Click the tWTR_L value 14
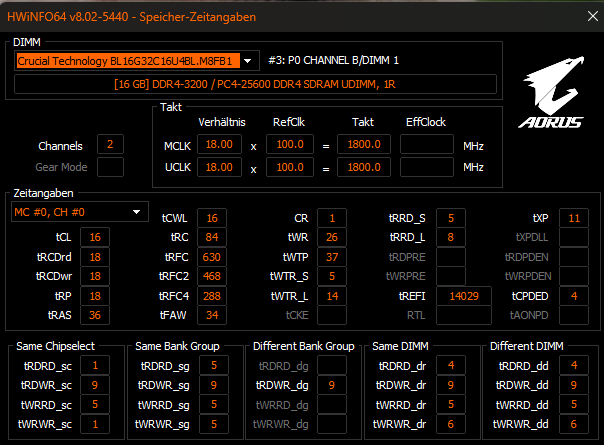604x445 pixels. tap(332, 296)
